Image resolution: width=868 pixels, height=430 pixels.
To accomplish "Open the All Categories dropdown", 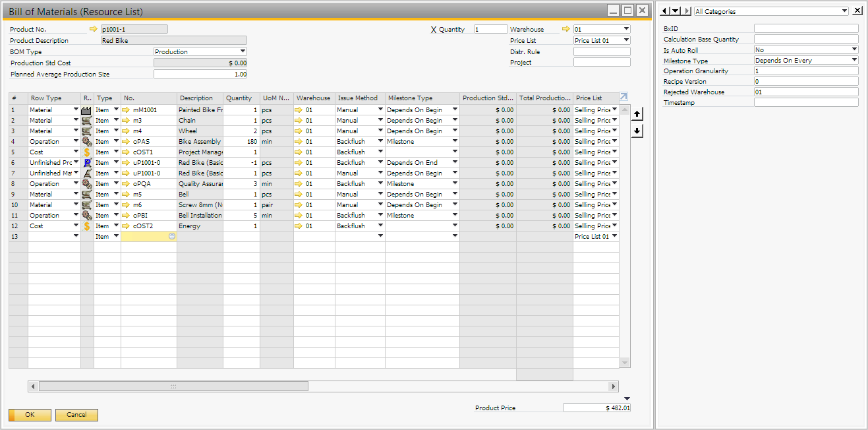I will coord(844,11).
